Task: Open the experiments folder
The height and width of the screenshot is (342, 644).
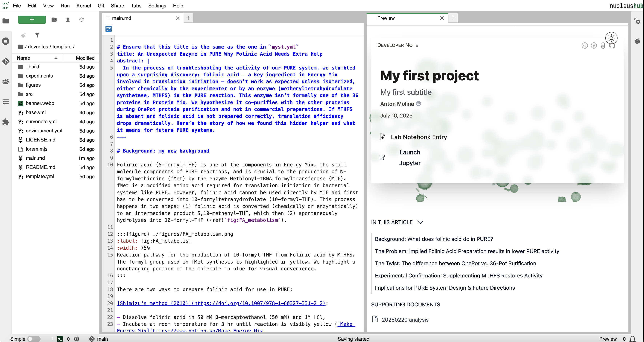Action: pyautogui.click(x=39, y=76)
